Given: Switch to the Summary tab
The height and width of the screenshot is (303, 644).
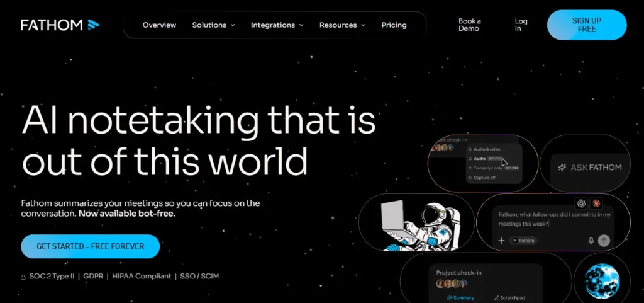Looking at the screenshot, I should [x=460, y=298].
